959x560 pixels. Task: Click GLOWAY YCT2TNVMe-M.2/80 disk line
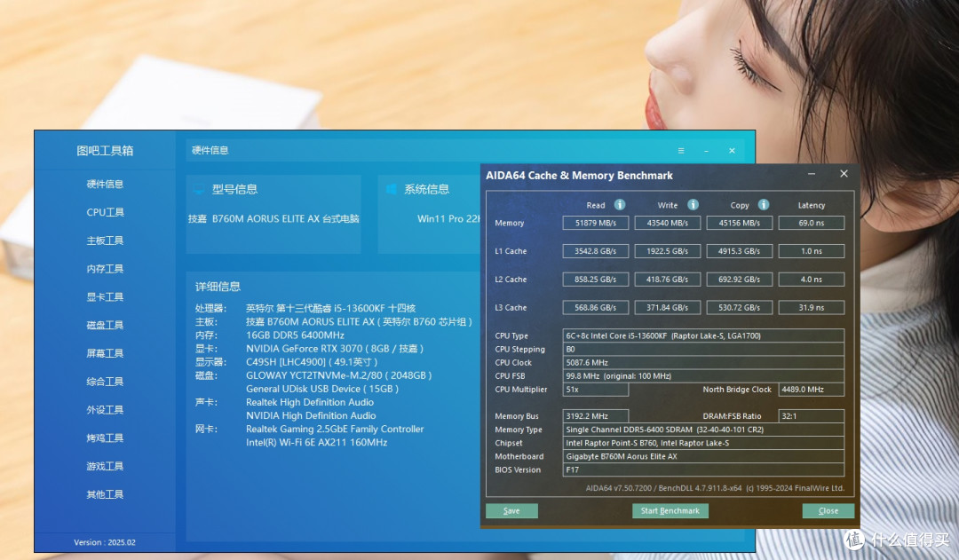point(339,375)
